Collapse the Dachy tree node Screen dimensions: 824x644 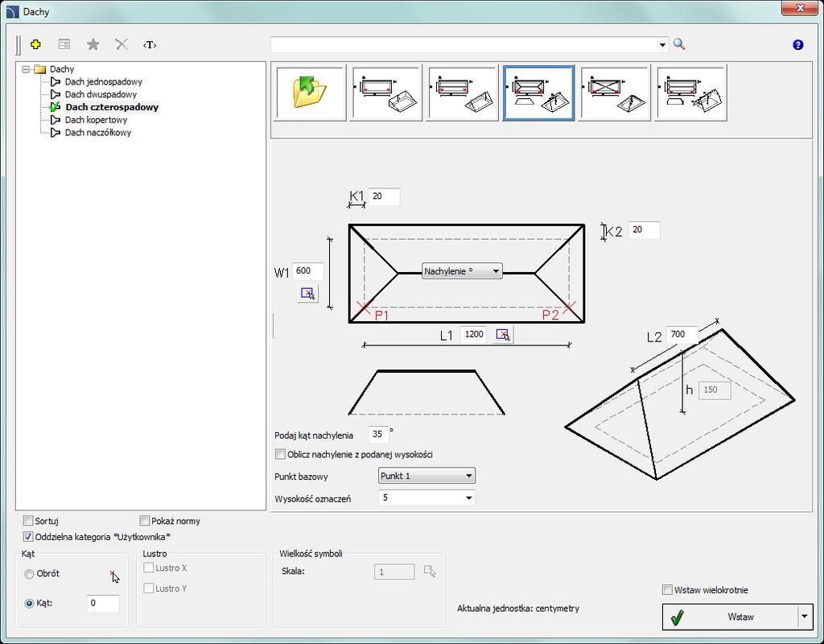pos(26,69)
